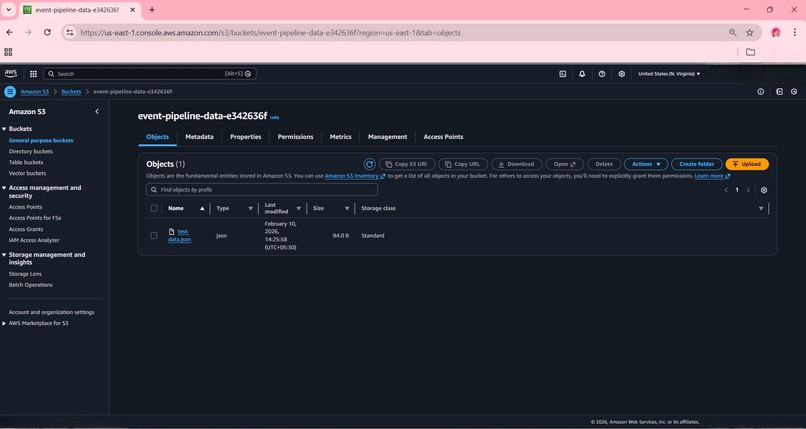806x429 pixels.
Task: Collapse Storage management and insights section
Action: coord(4,255)
